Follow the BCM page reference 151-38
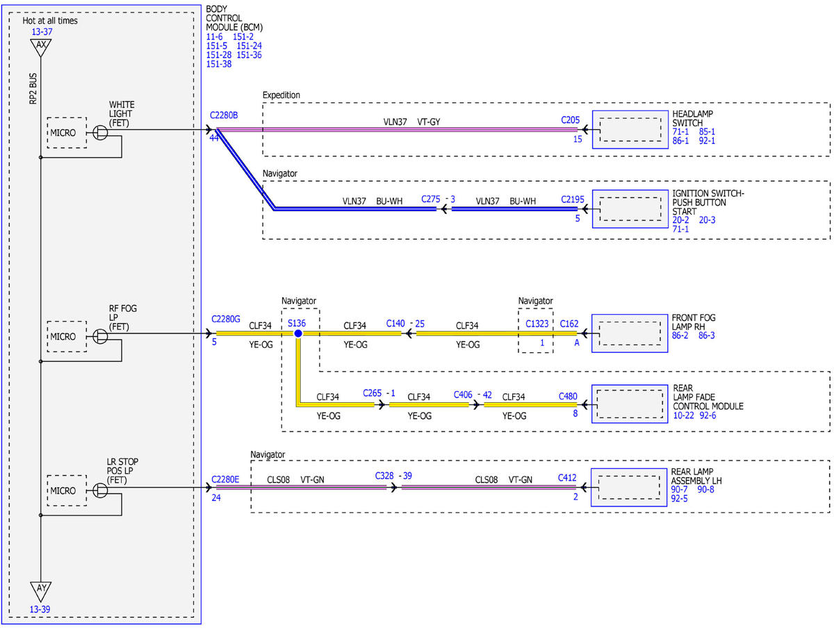Screen dimensions: 834x644 tap(219, 64)
